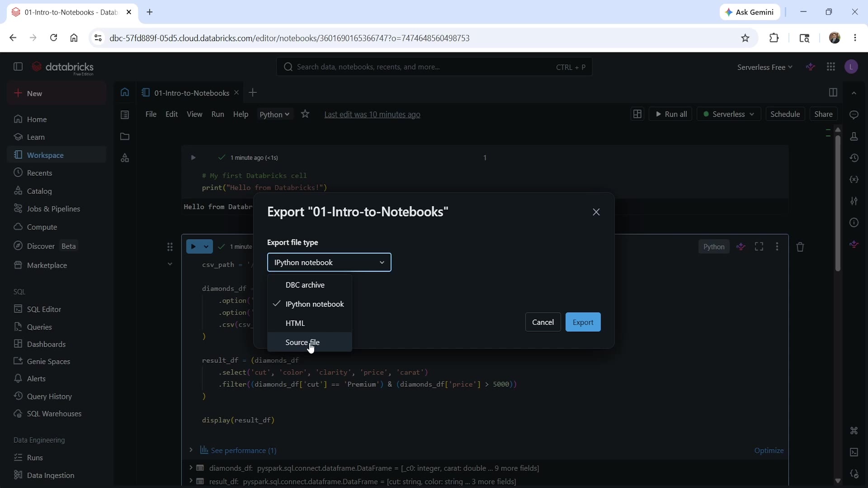This screenshot has width=868, height=488.
Task: Open run options arrow for second cell
Action: [x=206, y=247]
